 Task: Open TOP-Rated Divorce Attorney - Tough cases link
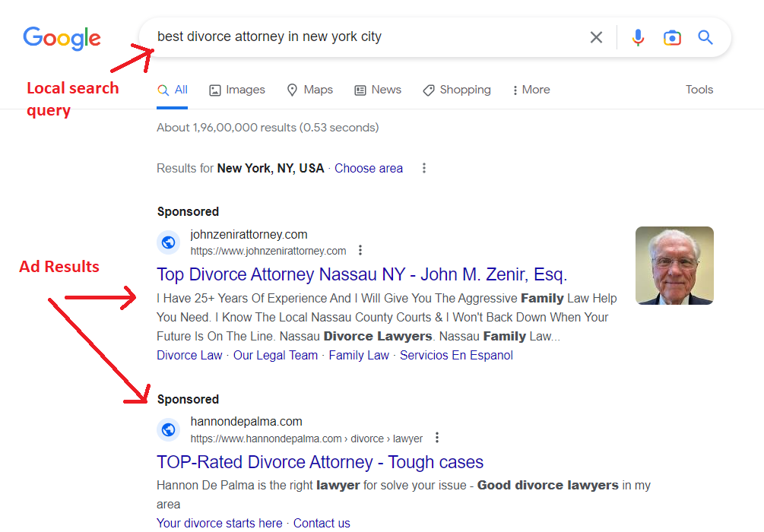(x=320, y=462)
